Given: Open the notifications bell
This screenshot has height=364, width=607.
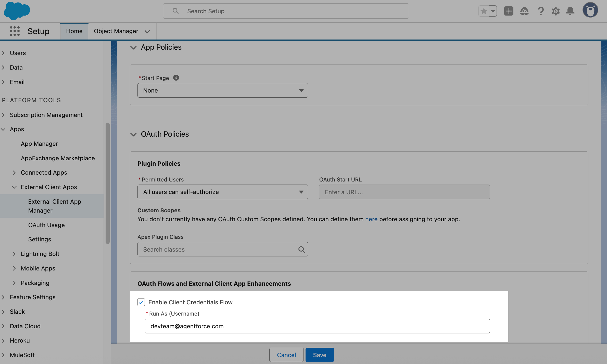Looking at the screenshot, I should click(x=570, y=11).
